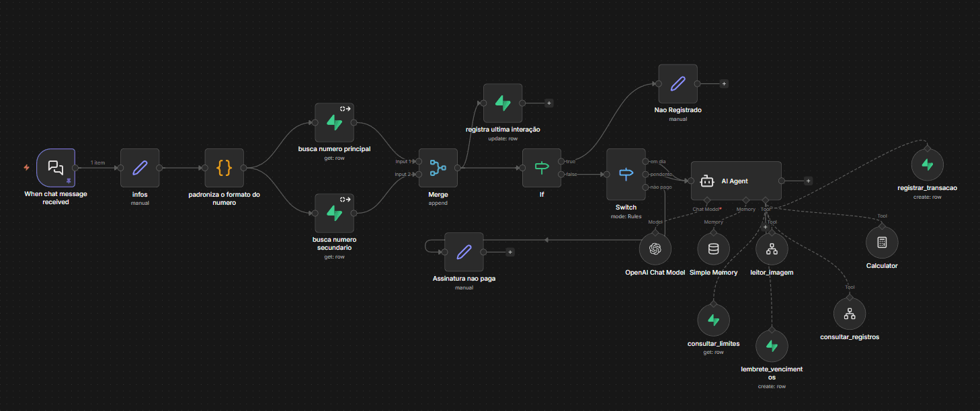Select the AI Agent node
Screen dimensions: 980x411
tap(736, 181)
